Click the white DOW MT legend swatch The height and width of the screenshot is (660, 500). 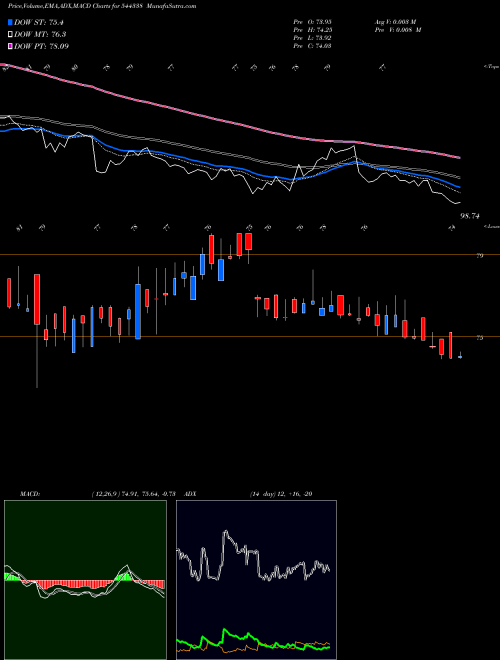11,35
